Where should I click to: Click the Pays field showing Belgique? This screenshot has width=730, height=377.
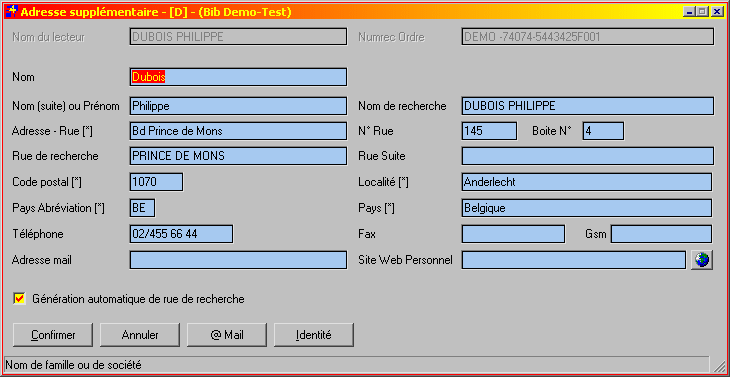[x=587, y=208]
